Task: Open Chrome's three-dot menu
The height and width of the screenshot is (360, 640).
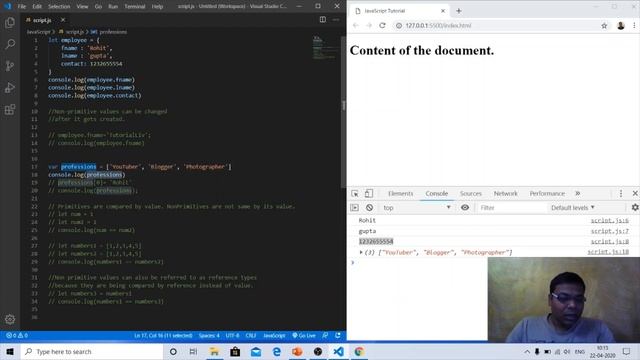Action: point(634,26)
